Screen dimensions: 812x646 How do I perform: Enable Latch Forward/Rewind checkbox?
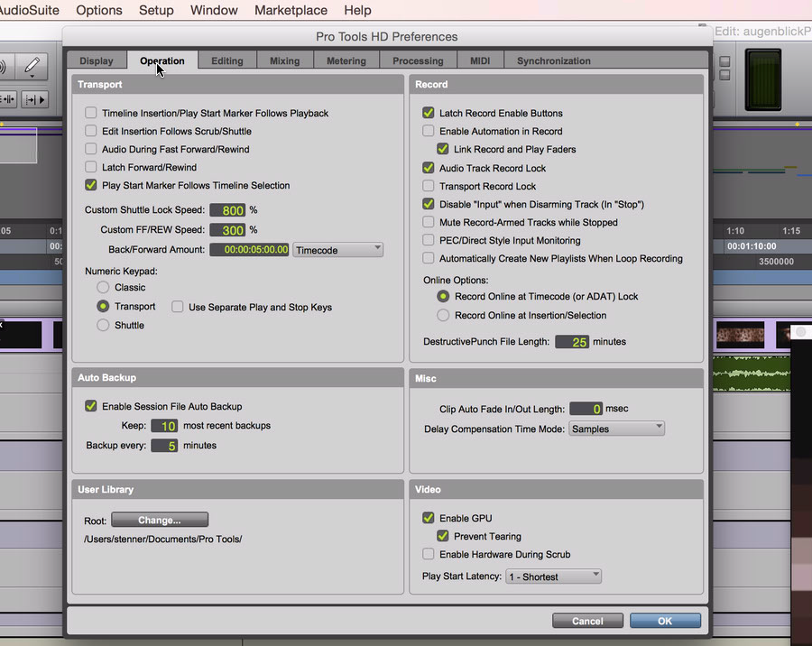tap(91, 167)
